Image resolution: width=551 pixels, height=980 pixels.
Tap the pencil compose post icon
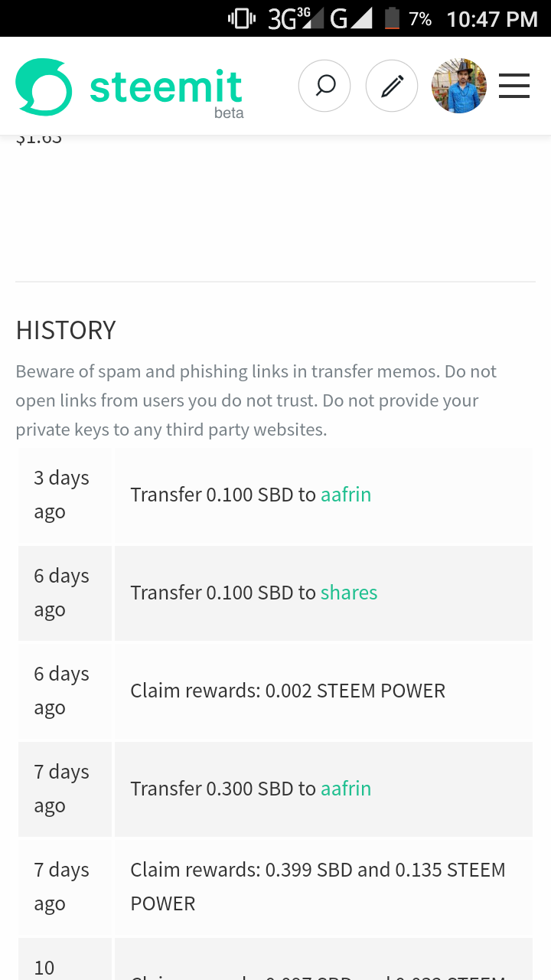pyautogui.click(x=392, y=86)
